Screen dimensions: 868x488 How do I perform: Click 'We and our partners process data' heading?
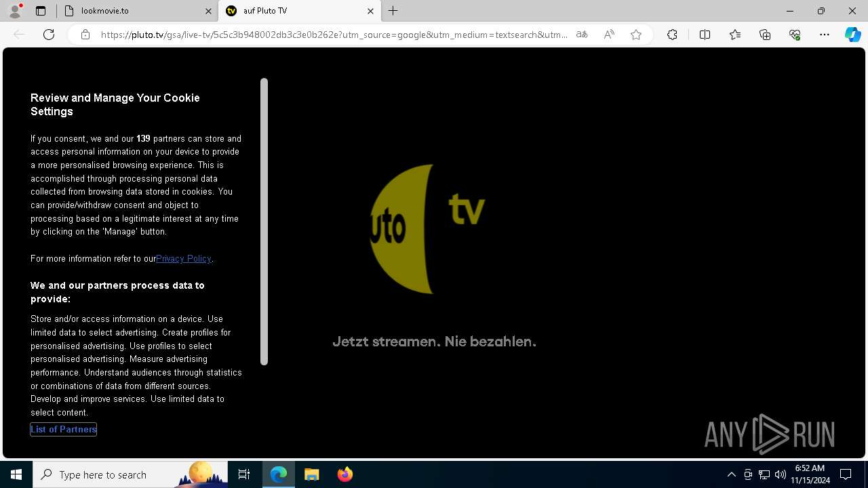click(x=117, y=292)
